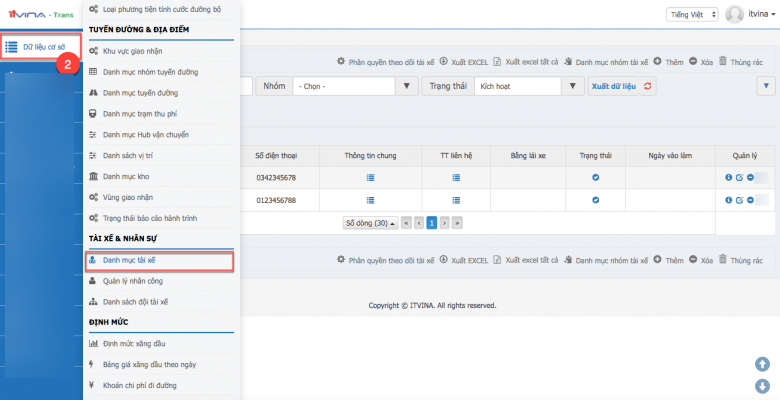Toggle Trạng thái check for row 0342345678
The image size is (780, 400).
(x=595, y=177)
